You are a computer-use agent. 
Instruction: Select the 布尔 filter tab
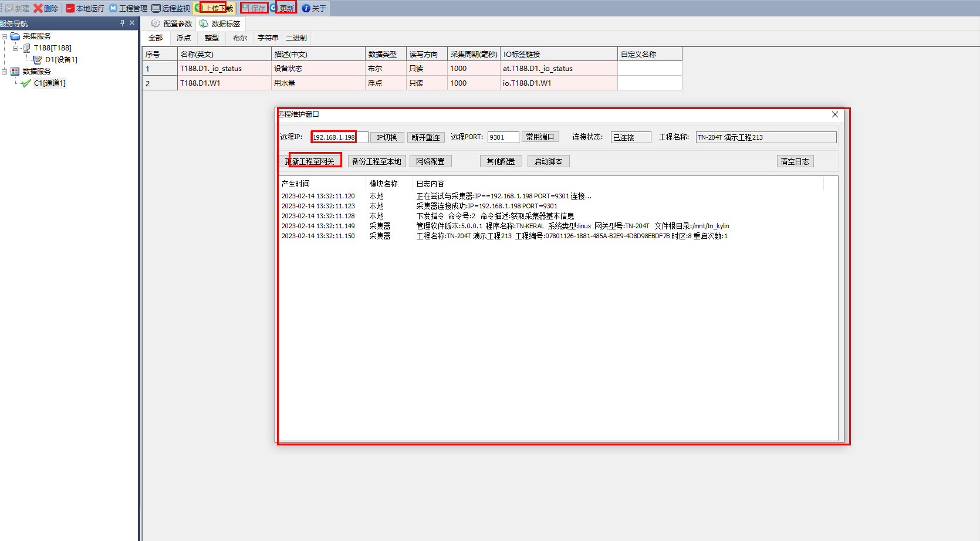[x=240, y=38]
